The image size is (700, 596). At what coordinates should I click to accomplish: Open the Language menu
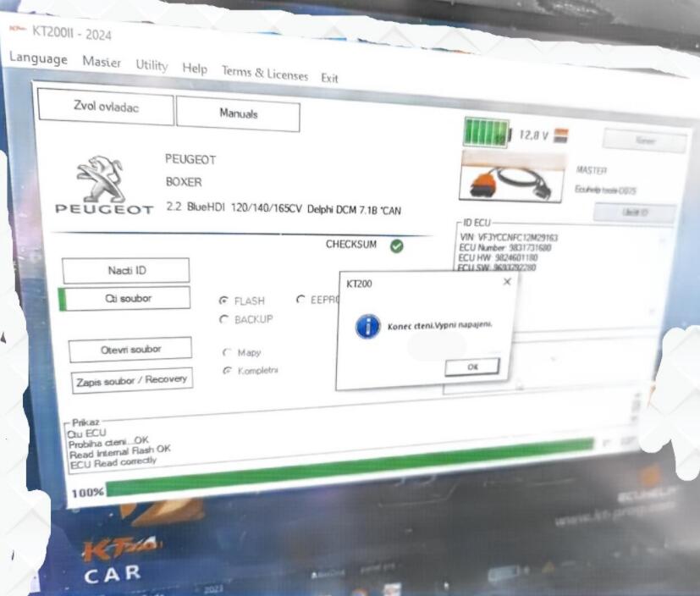(38, 58)
